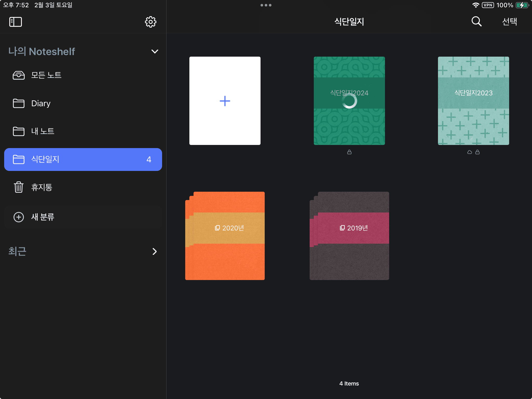This screenshot has width=532, height=399.
Task: Tap the 선택 button
Action: coord(509,22)
